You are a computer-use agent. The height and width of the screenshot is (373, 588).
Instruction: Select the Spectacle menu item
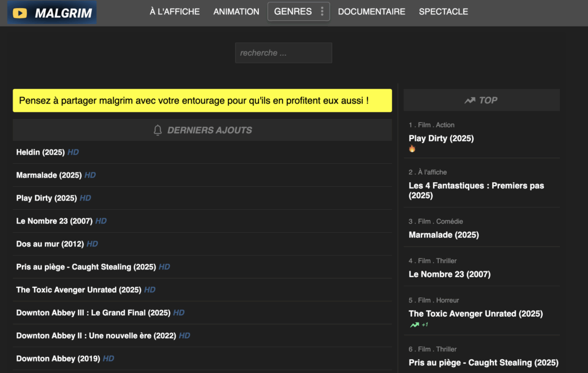click(x=443, y=11)
